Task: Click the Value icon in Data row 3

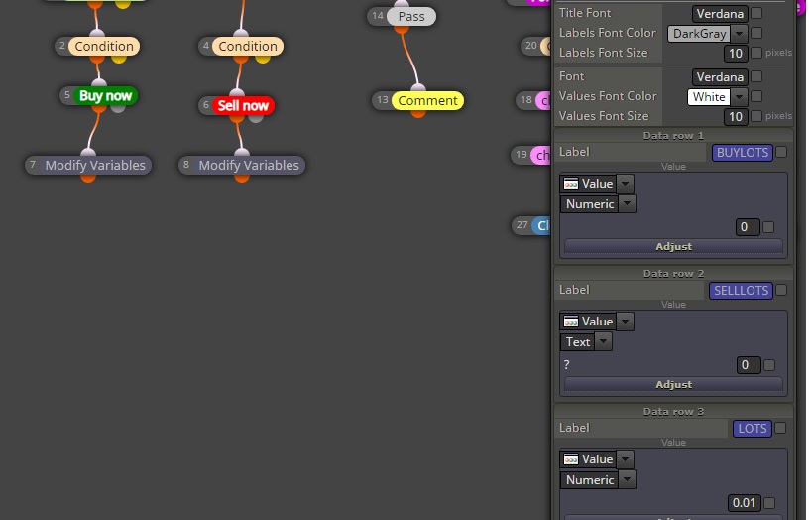Action: click(x=571, y=459)
